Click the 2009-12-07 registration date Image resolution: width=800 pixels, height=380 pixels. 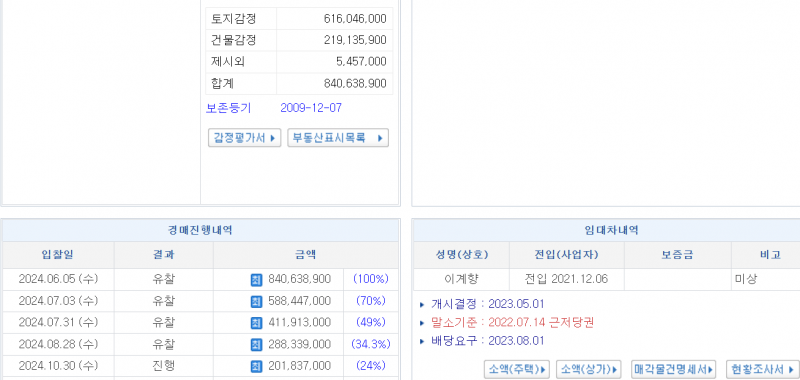pyautogui.click(x=311, y=108)
